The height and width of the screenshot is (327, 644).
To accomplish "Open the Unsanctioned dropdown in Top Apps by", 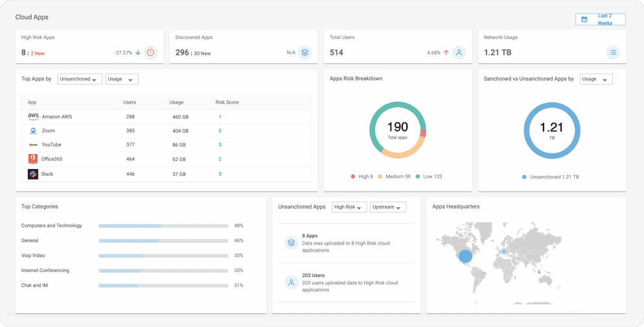I will (x=80, y=79).
